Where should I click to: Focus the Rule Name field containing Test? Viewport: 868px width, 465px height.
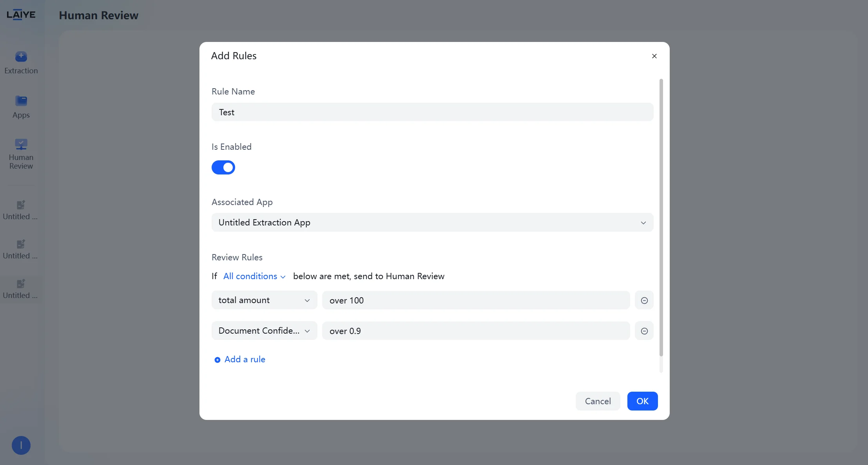click(433, 112)
